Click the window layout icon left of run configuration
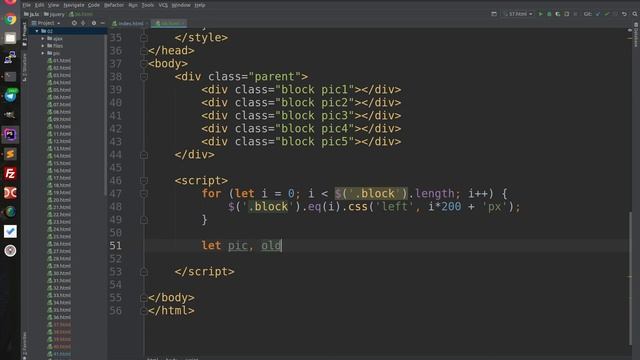This screenshot has height=360, width=640. point(494,14)
